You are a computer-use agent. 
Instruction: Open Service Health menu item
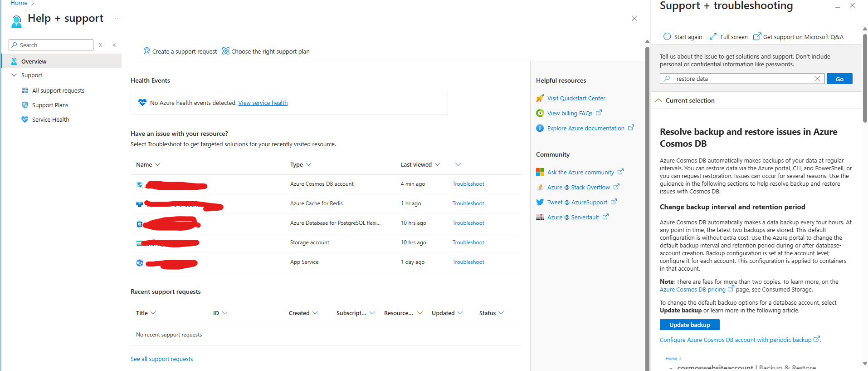[50, 119]
